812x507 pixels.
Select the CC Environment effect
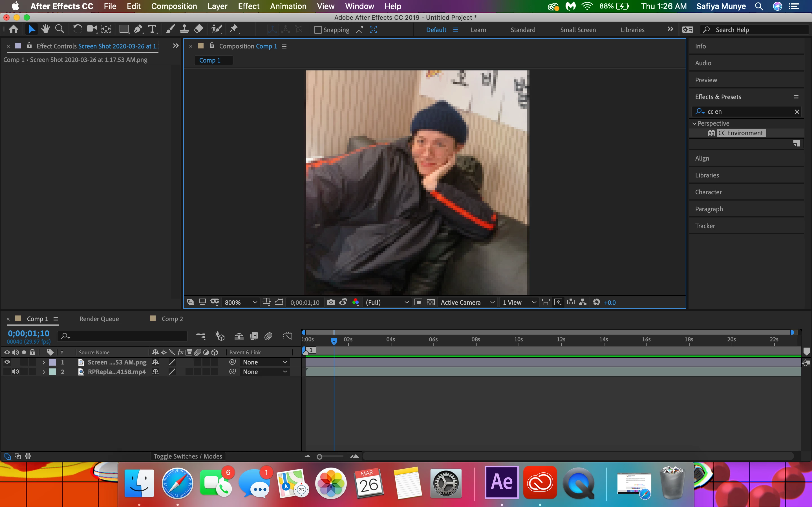click(x=740, y=133)
